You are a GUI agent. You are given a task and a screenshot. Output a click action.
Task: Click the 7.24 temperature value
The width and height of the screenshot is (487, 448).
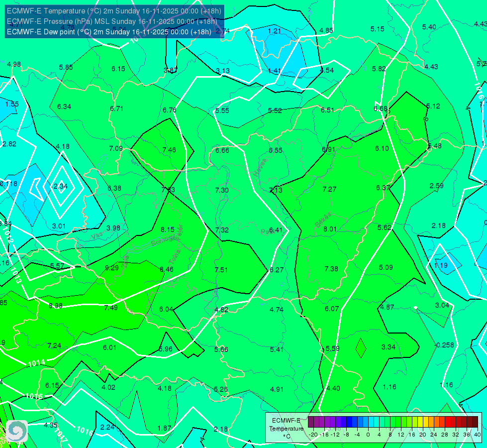54,345
